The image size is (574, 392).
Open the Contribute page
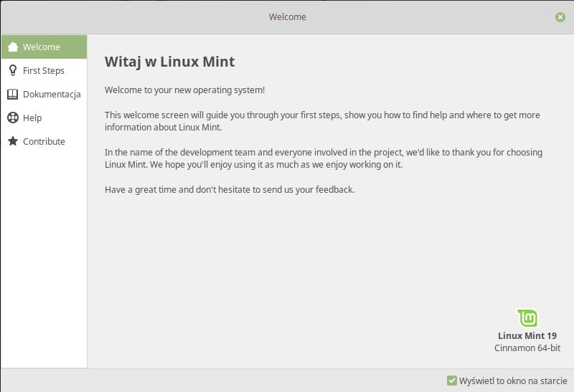(x=44, y=141)
